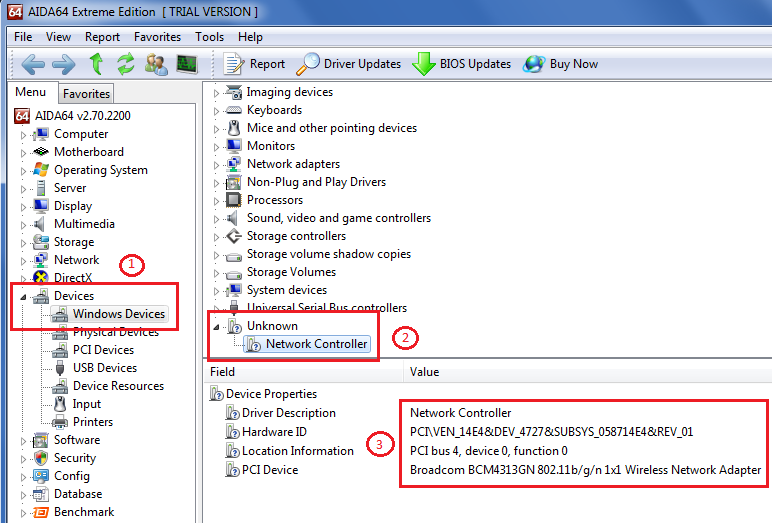
Task: Select the Network Controller unknown device
Action: coord(317,344)
